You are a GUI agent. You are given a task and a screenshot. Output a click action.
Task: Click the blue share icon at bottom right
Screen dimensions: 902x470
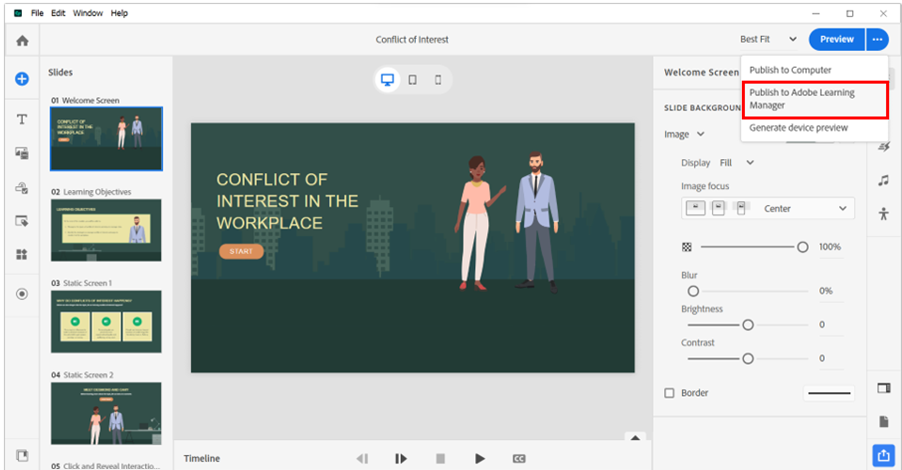[883, 455]
